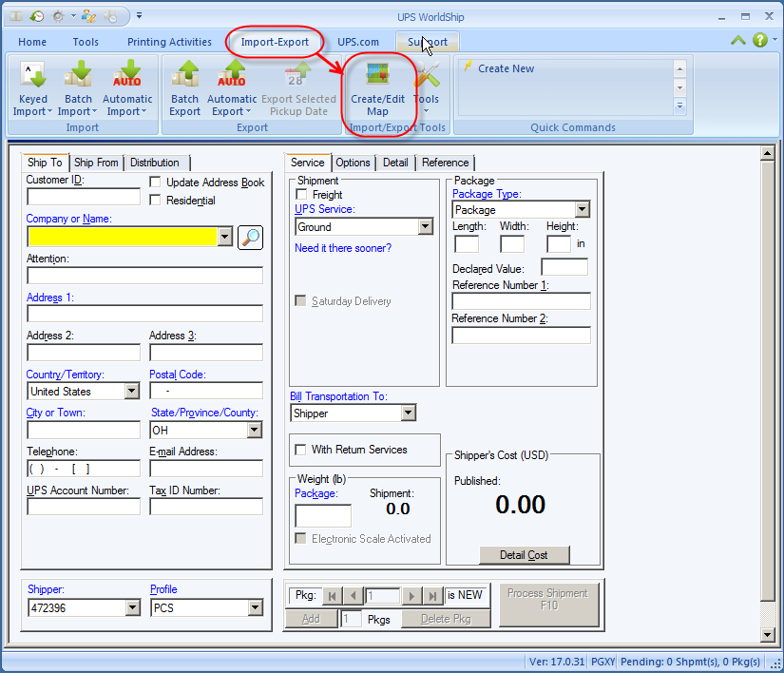Toggle Electronic Scale Activated checkbox

tap(300, 538)
